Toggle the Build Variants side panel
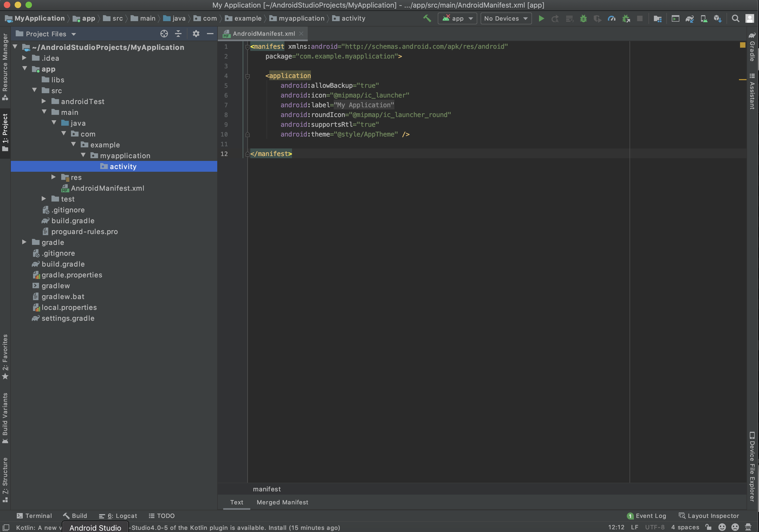 tap(5, 417)
